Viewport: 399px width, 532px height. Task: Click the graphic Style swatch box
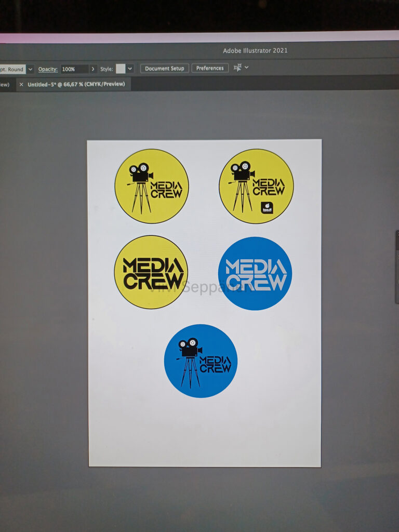[121, 69]
